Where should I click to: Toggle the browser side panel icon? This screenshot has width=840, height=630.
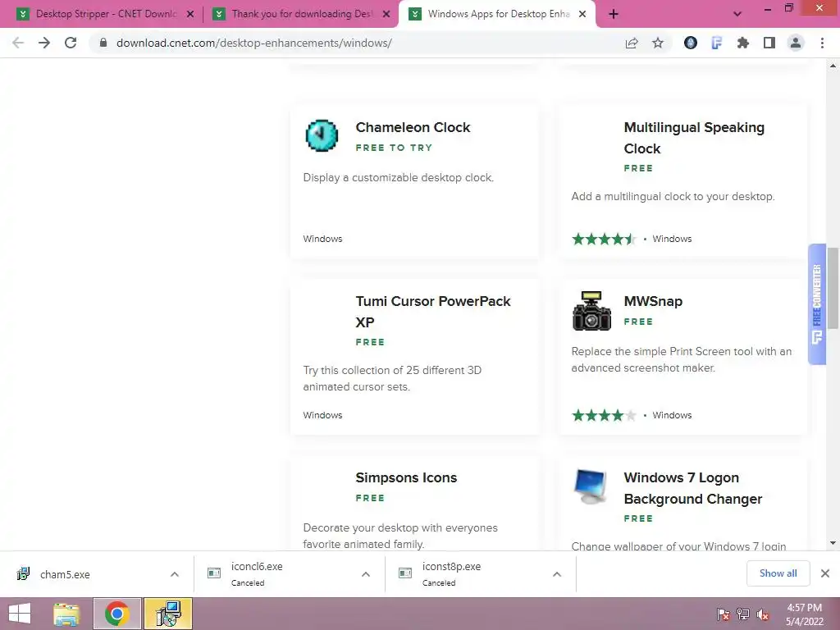pos(769,43)
